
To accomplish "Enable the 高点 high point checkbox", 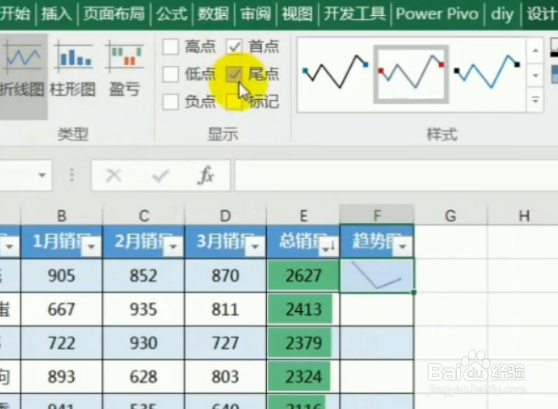I will (170, 47).
